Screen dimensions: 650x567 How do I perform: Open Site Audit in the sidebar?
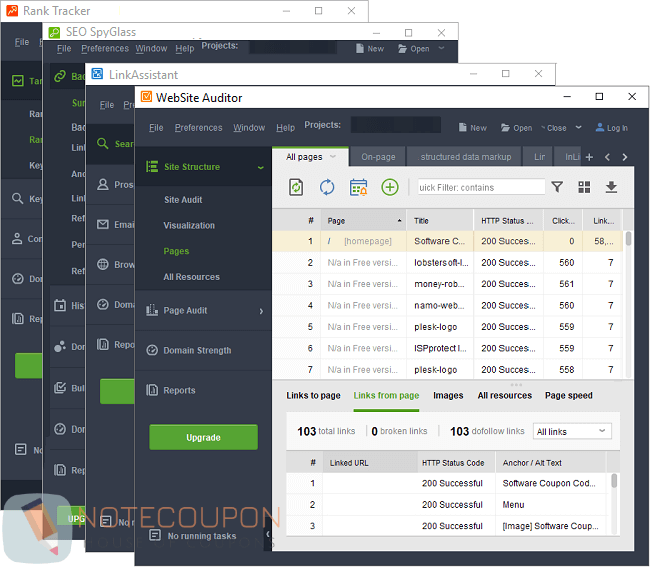pyautogui.click(x=183, y=199)
